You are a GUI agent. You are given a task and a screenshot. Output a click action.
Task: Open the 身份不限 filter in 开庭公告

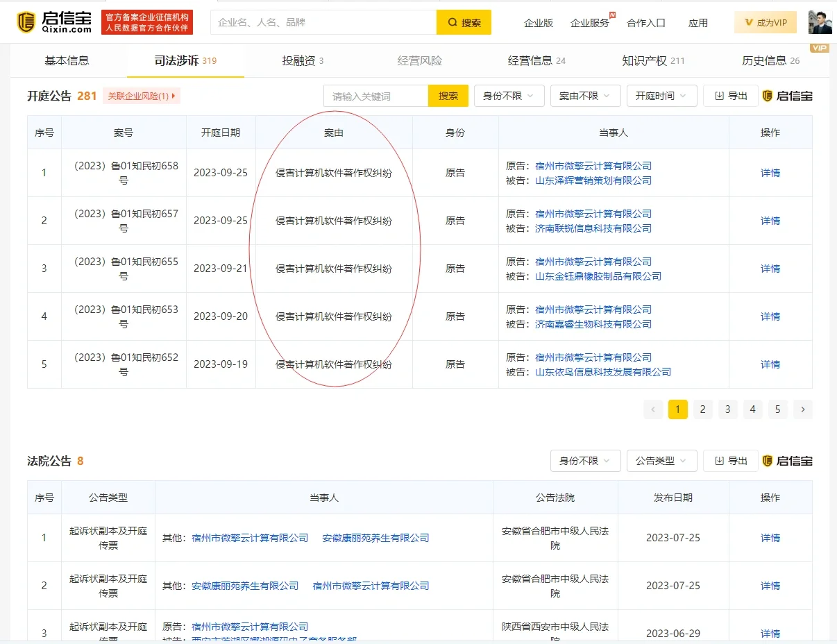[x=509, y=95]
